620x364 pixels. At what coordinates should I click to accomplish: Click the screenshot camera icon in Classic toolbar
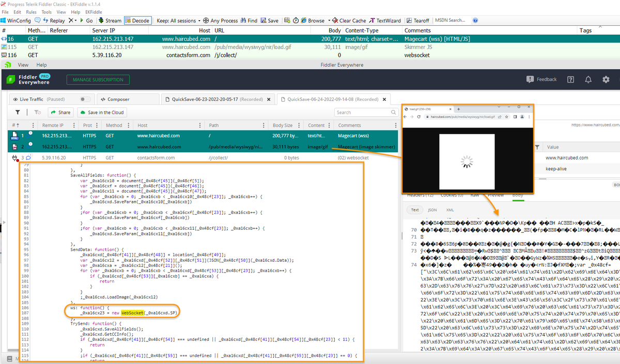point(287,21)
